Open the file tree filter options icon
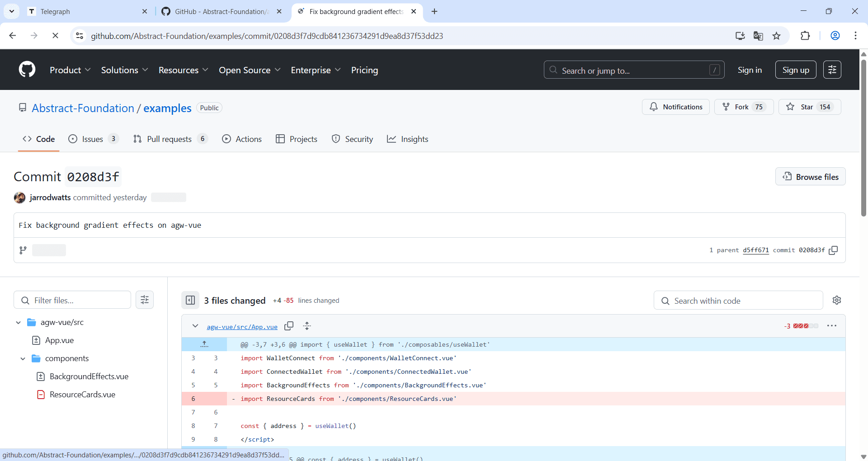Screen dimensions: 868x461 pyautogui.click(x=145, y=300)
